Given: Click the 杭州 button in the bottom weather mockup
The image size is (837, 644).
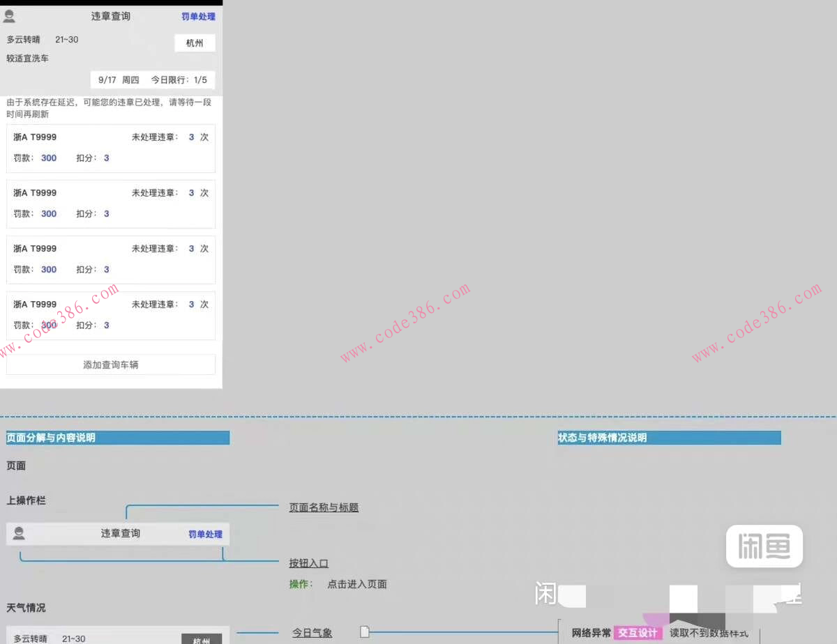Looking at the screenshot, I should pyautogui.click(x=202, y=641).
